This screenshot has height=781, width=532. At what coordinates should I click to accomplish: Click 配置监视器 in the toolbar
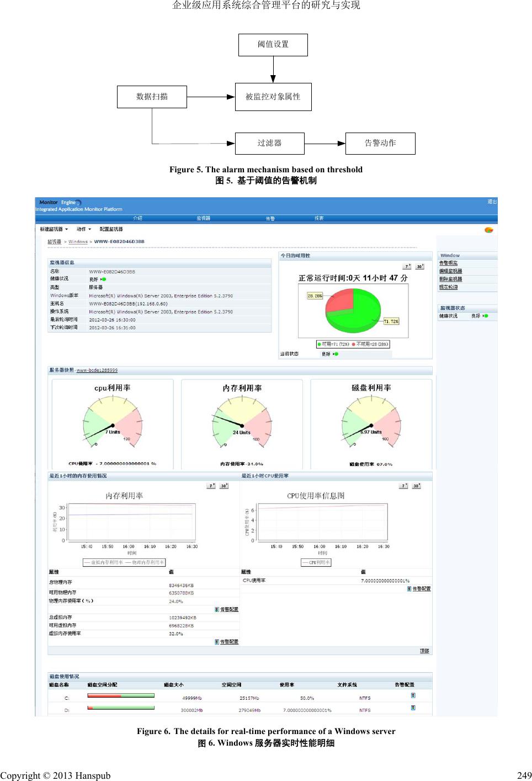coord(111,229)
